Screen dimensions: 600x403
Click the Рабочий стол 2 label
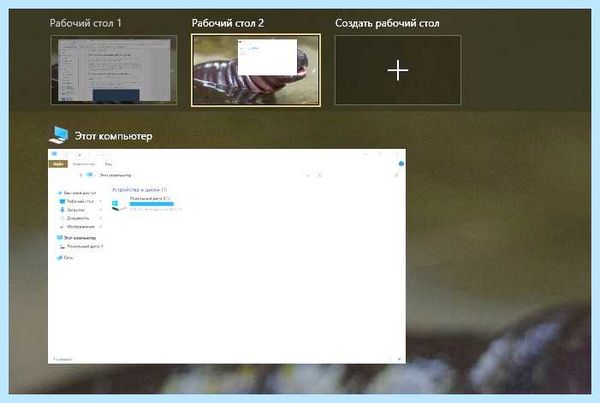(x=228, y=23)
